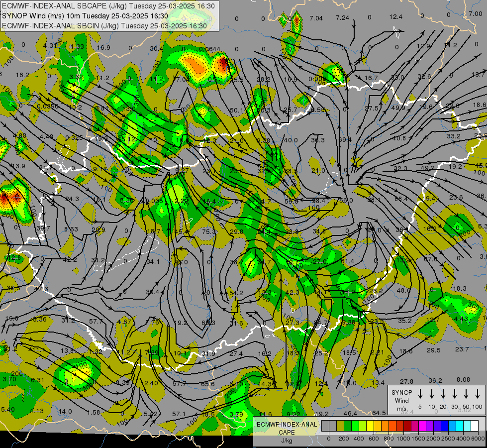
Task: Pick the pure yellow swatch on CAPE scale
Action: coord(370,426)
